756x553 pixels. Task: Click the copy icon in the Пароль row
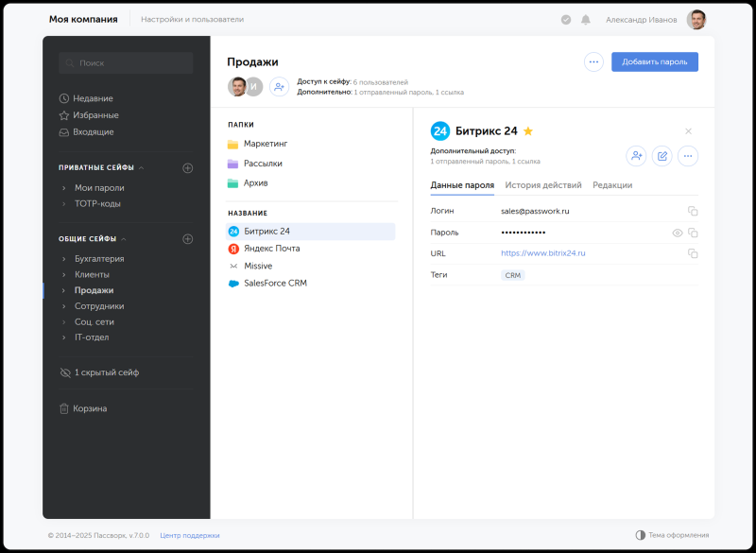(x=693, y=233)
